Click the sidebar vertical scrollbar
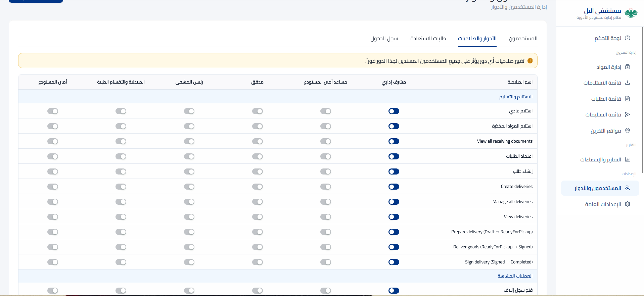The height and width of the screenshot is (296, 644). tap(643, 101)
